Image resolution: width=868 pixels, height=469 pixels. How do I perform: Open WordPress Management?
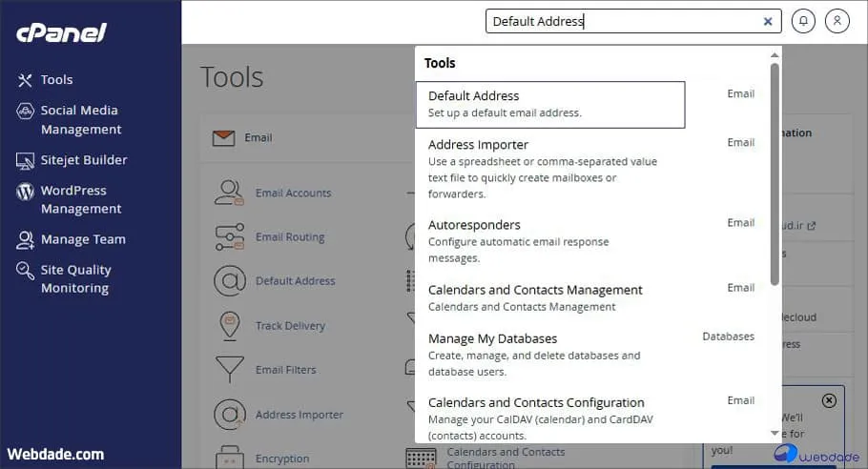81,199
